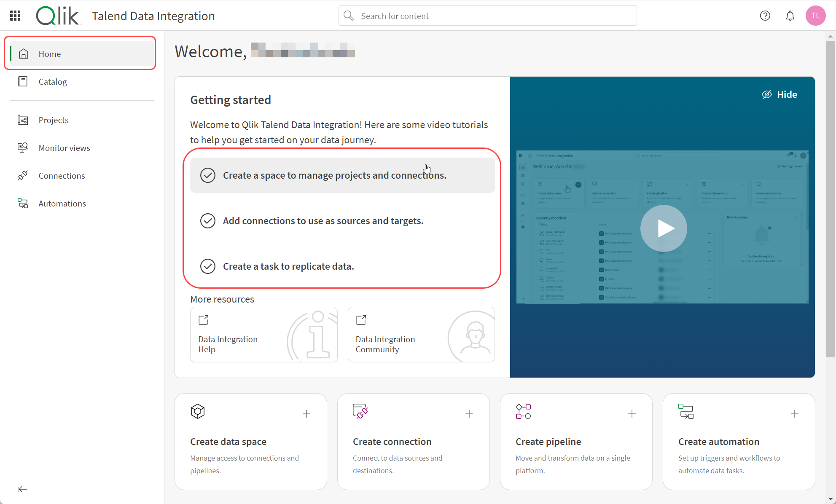Open Monitor views section

coord(64,147)
